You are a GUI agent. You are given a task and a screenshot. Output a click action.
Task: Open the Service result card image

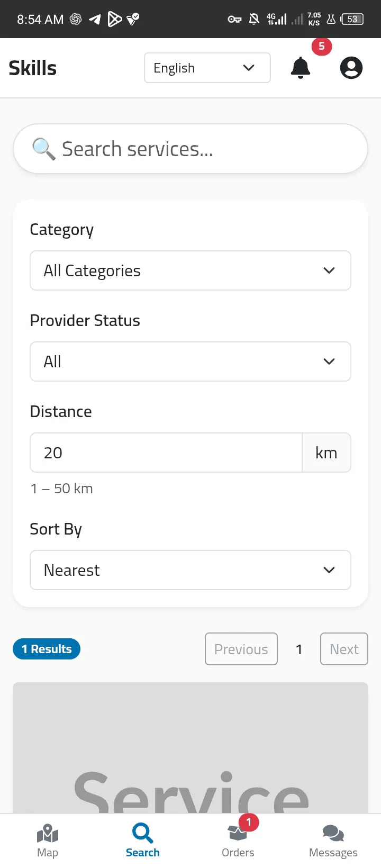[190, 748]
